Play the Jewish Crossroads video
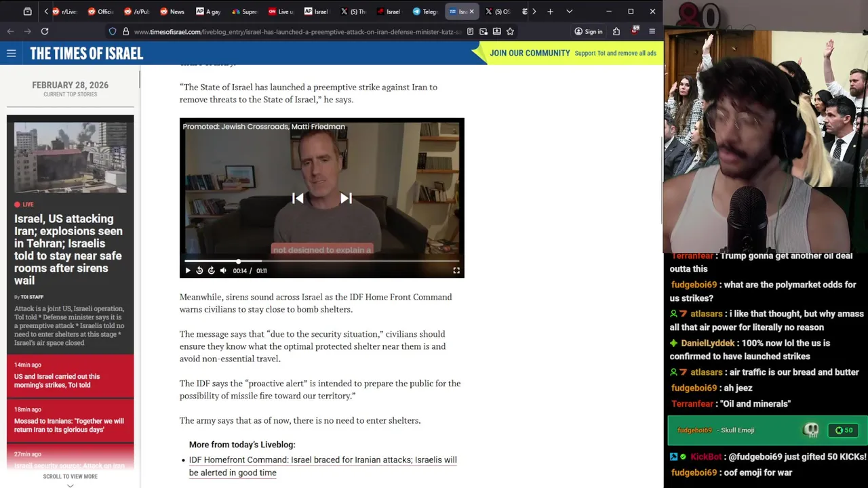Viewport: 868px width, 488px height. click(188, 270)
